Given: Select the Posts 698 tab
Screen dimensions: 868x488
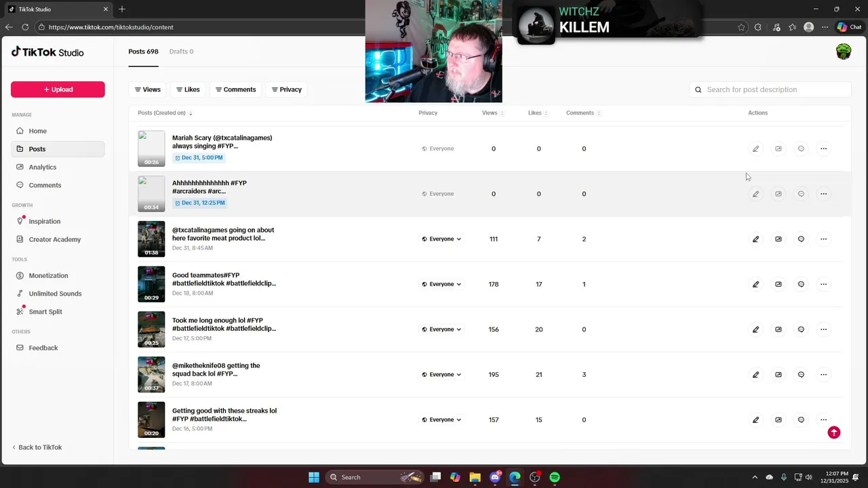Looking at the screenshot, I should [143, 52].
